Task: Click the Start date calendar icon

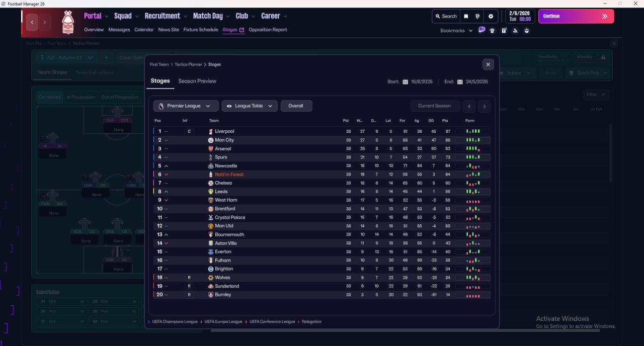Action: pos(405,81)
